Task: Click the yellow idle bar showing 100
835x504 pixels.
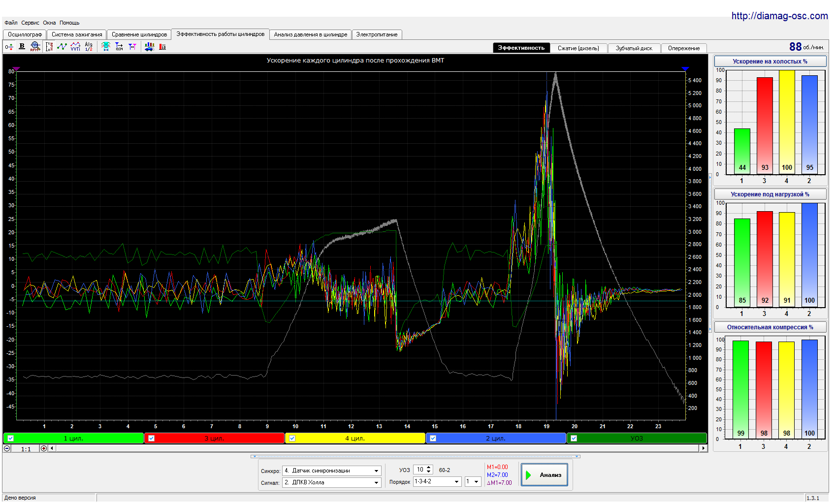Action: click(787, 122)
